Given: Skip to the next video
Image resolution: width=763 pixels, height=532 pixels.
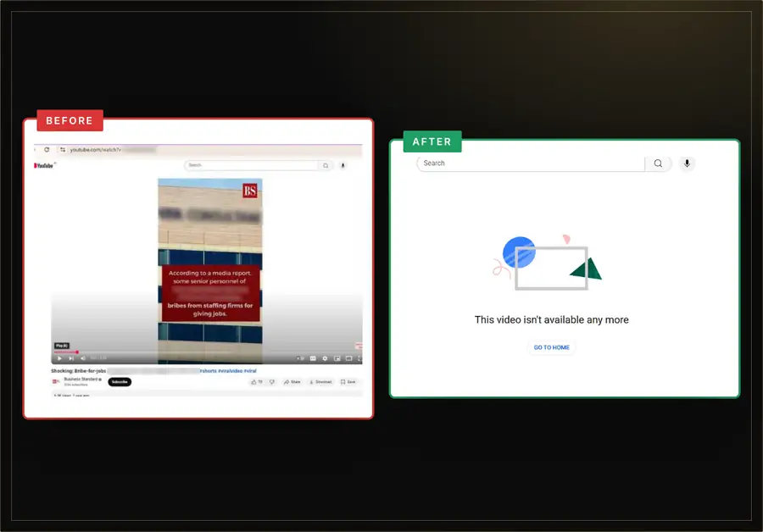Looking at the screenshot, I should click(71, 358).
